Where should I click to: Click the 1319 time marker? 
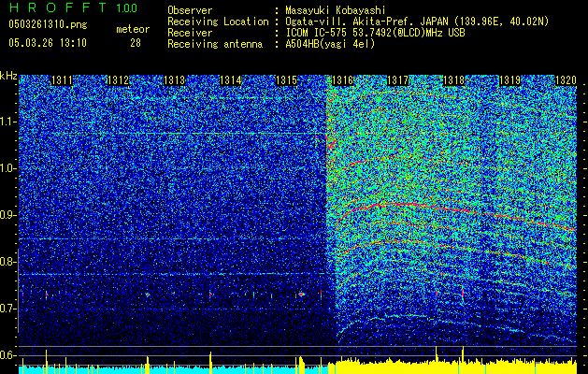click(510, 80)
